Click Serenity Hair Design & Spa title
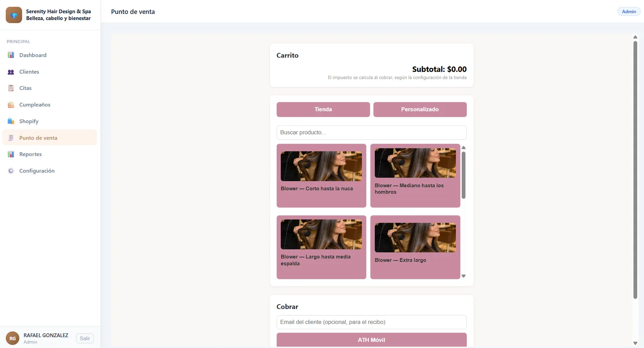644x348 pixels. [x=58, y=11]
